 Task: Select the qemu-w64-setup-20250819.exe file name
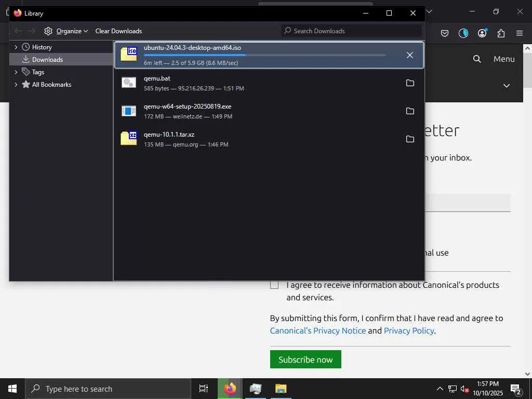pos(188,107)
